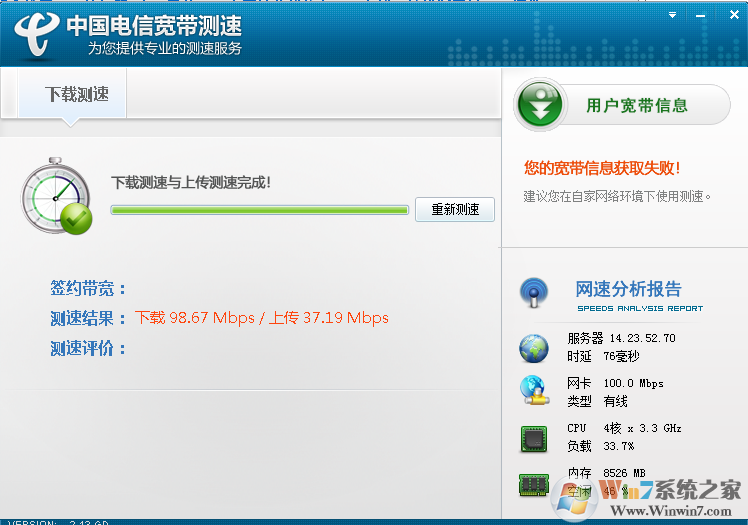Minimize the speed test window

pos(700,16)
